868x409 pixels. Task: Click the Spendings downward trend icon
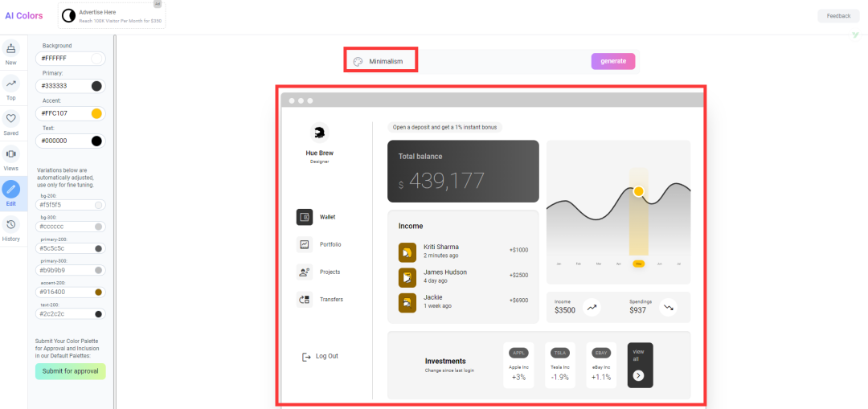[x=668, y=307]
